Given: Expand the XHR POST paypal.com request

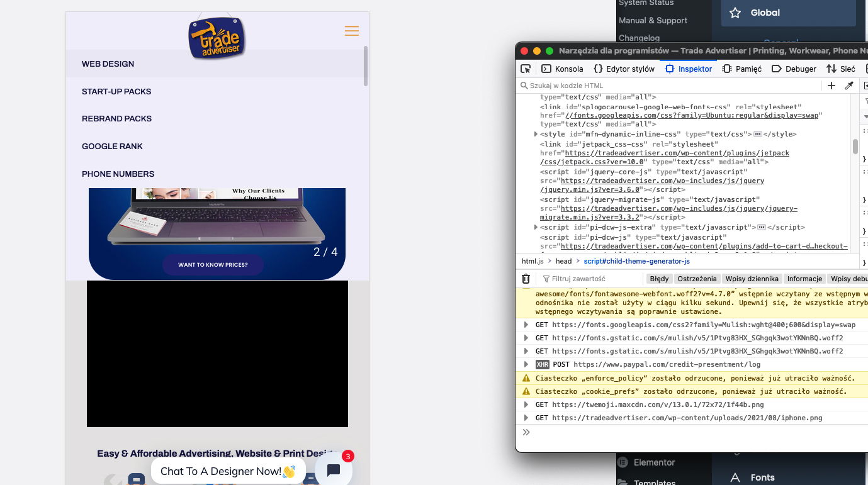Looking at the screenshot, I should [526, 364].
